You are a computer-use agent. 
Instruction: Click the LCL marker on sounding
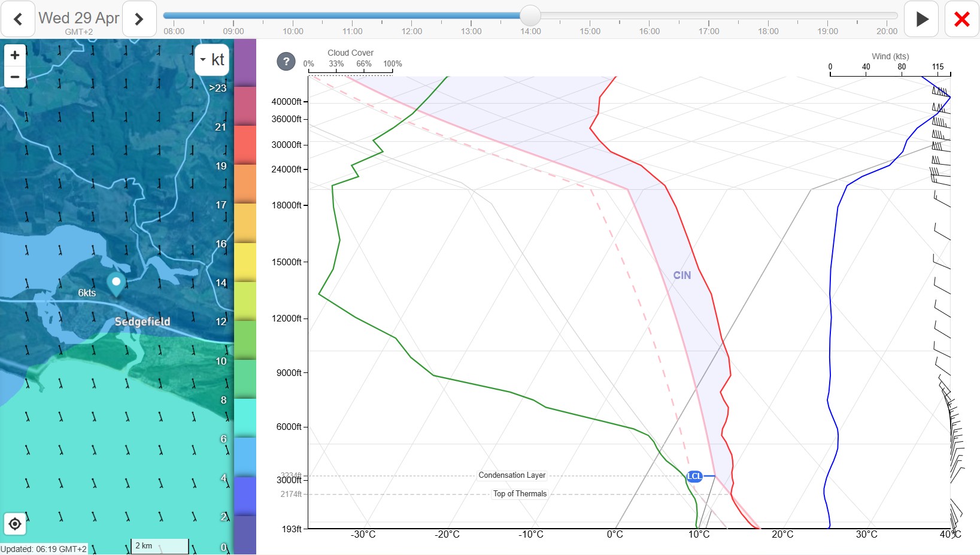[694, 477]
